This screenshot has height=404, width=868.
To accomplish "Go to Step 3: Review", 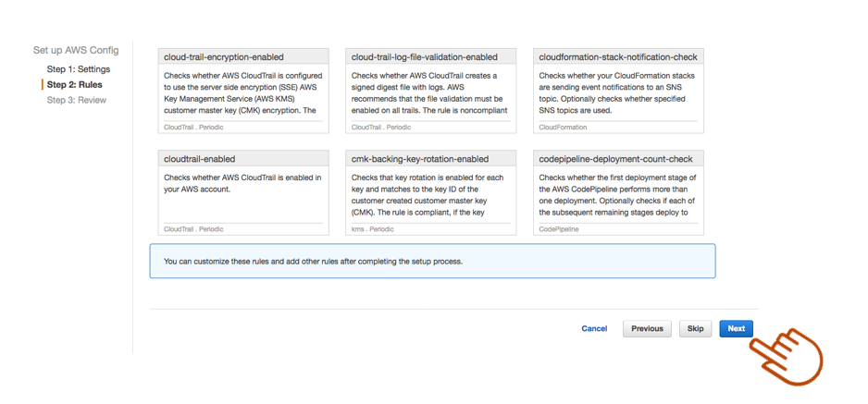I will [77, 100].
